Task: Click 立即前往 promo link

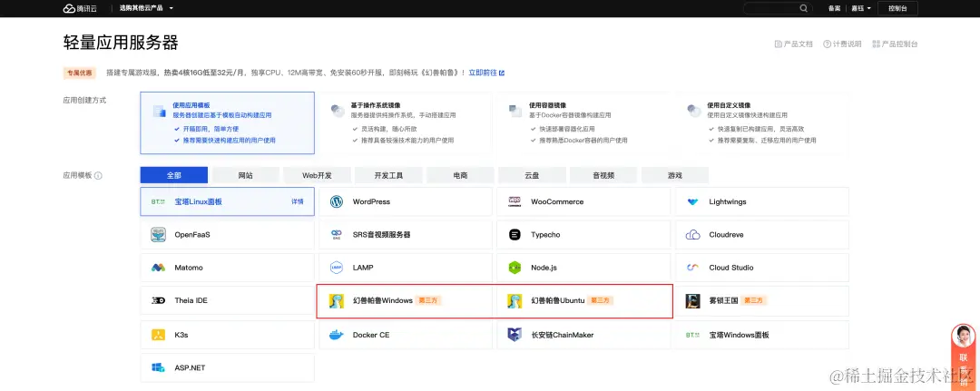Action: (486, 73)
